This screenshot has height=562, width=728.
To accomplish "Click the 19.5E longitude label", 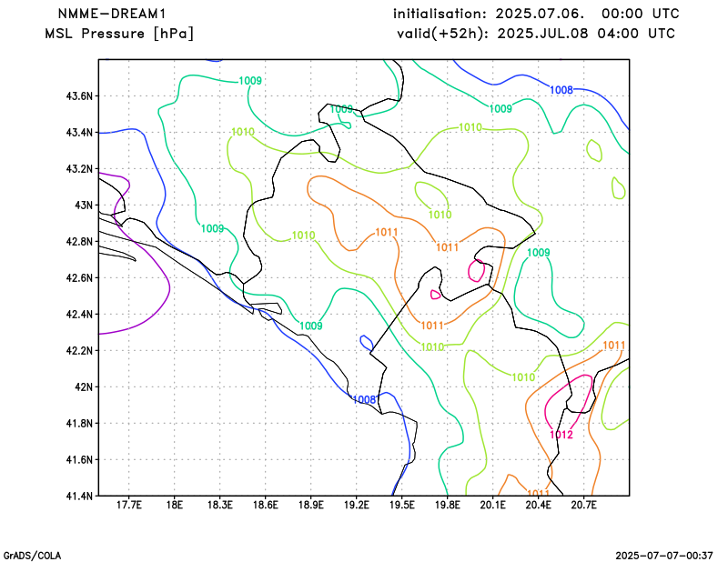I will click(x=401, y=506).
